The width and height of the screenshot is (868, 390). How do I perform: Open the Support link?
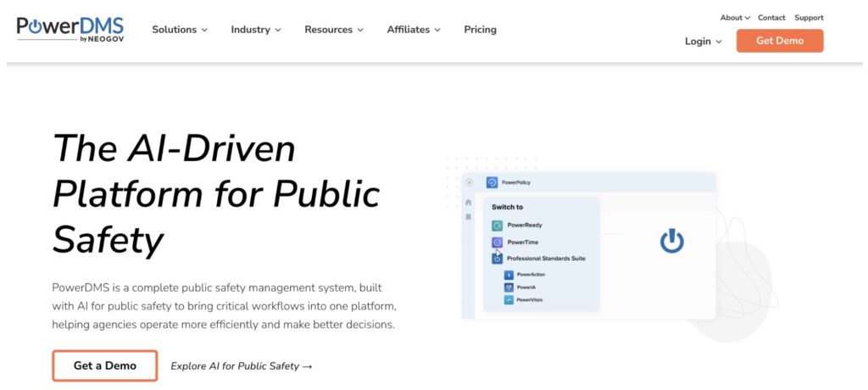pyautogui.click(x=809, y=18)
